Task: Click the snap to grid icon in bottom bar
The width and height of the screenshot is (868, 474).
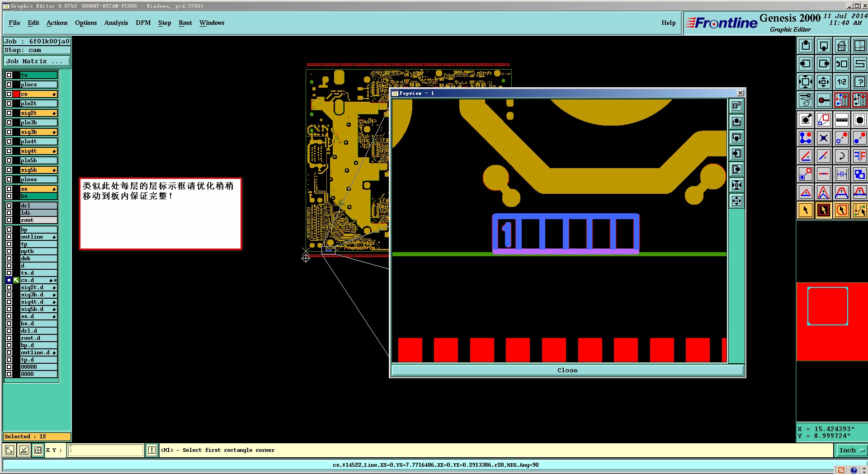Action: [x=38, y=450]
